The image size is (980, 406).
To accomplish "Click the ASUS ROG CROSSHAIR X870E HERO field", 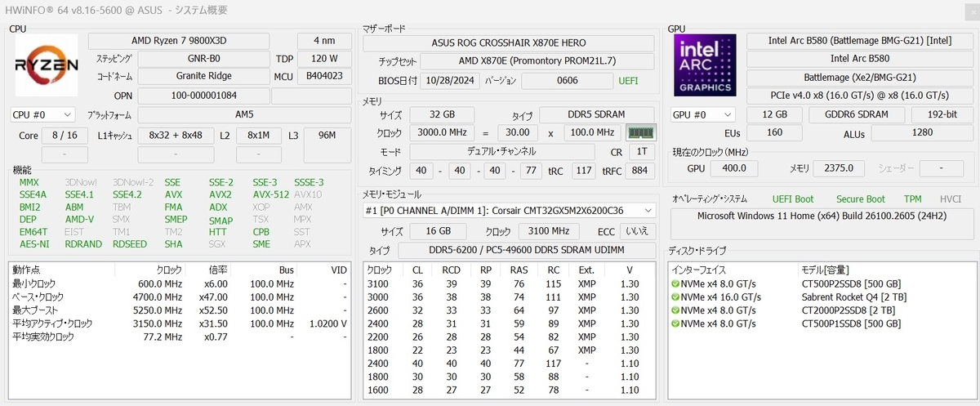I will (x=508, y=42).
